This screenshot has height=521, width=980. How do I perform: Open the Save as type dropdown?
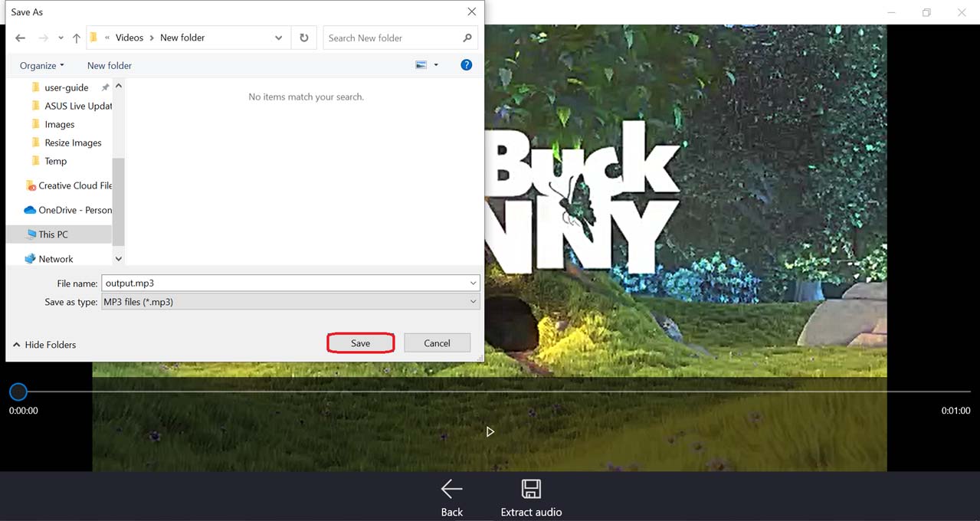pos(473,302)
